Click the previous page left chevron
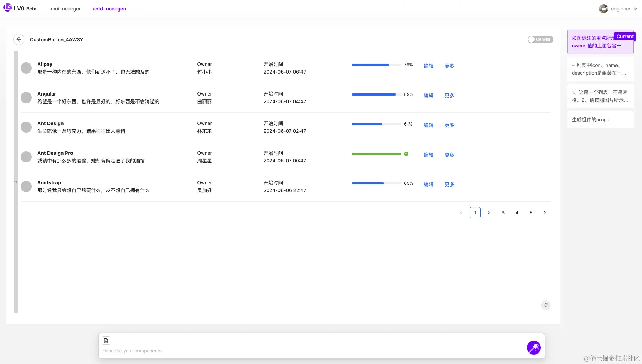Viewport: 642px width, 364px height. point(461,213)
